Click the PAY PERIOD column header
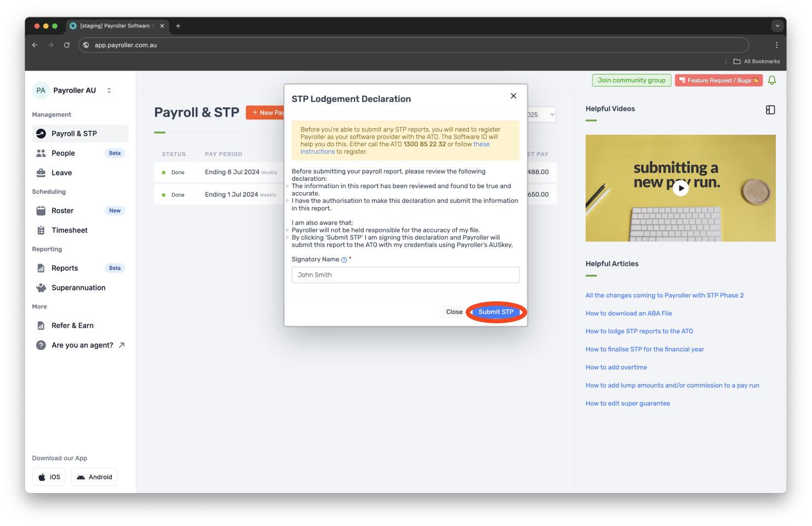The width and height of the screenshot is (812, 526). pyautogui.click(x=224, y=155)
